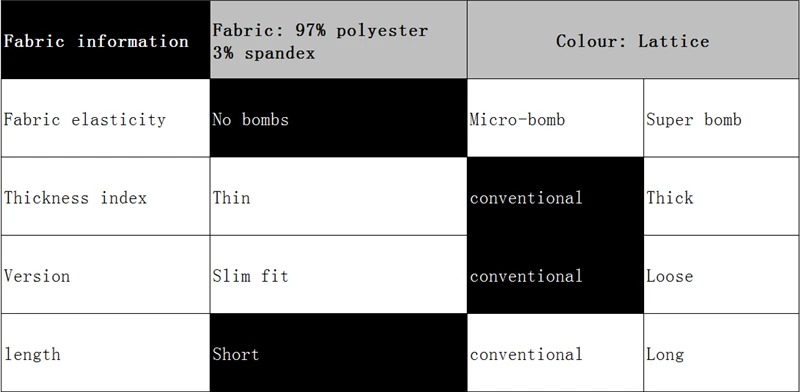Viewport: 800px width, 392px height.
Task: Click the 'Super bomb' cell
Action: tap(721, 118)
